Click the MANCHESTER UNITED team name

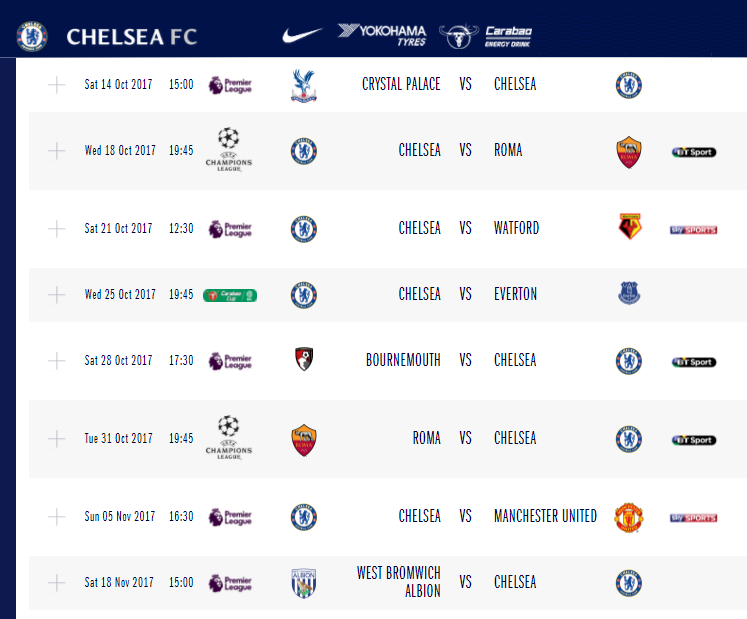coord(545,517)
